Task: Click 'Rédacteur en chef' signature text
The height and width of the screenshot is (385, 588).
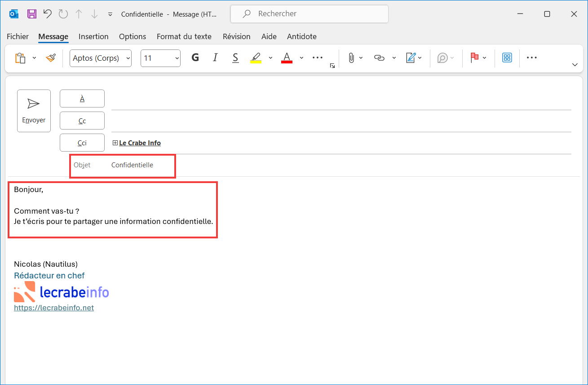Action: [x=49, y=275]
